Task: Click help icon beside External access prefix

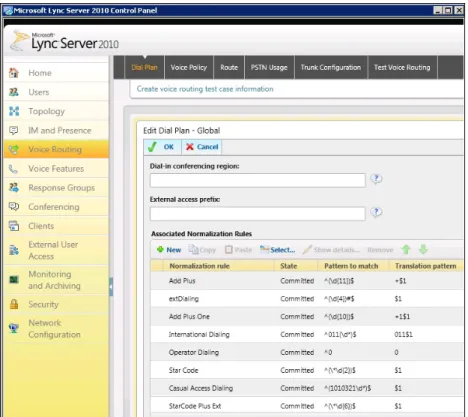Action: click(376, 212)
